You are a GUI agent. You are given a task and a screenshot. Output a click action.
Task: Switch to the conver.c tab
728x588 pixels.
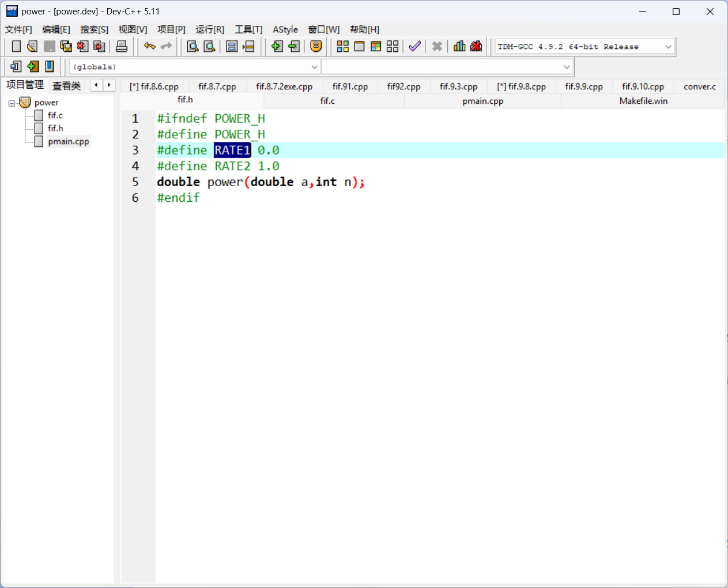(x=700, y=86)
